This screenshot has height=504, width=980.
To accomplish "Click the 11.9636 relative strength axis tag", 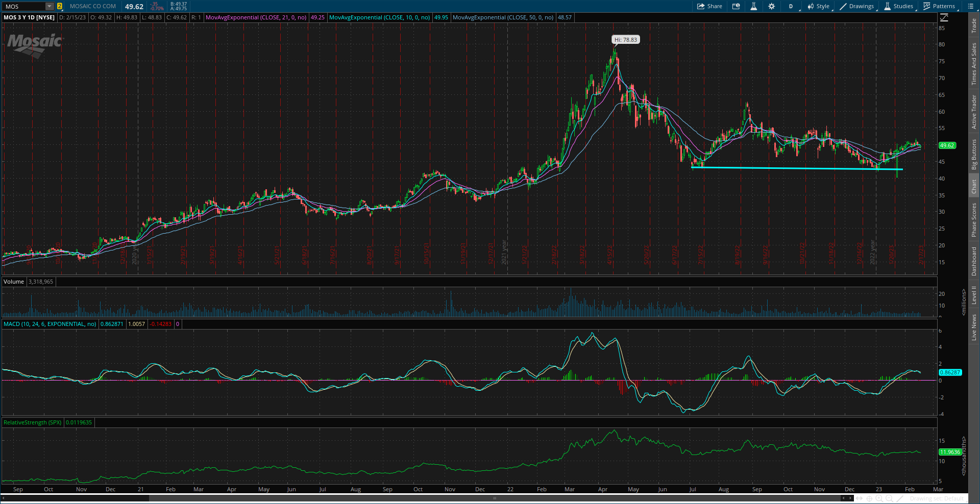I will click(x=950, y=452).
